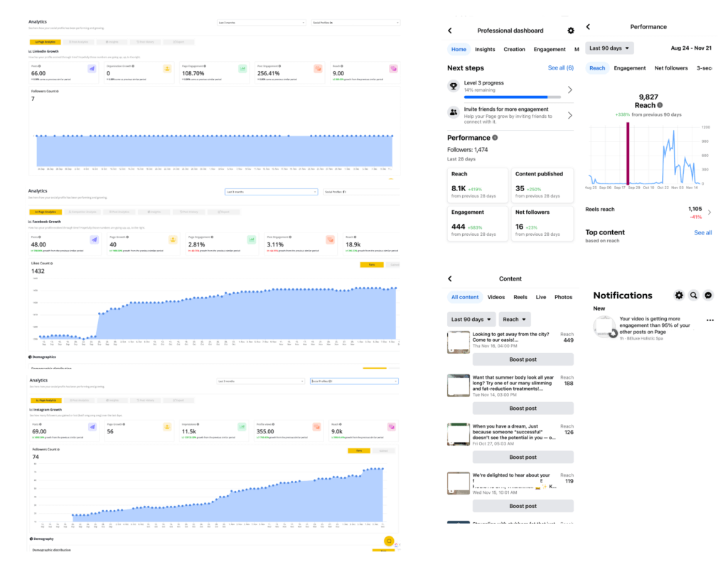Select Engagement tab in Performance
The height and width of the screenshot is (562, 728).
pyautogui.click(x=630, y=68)
